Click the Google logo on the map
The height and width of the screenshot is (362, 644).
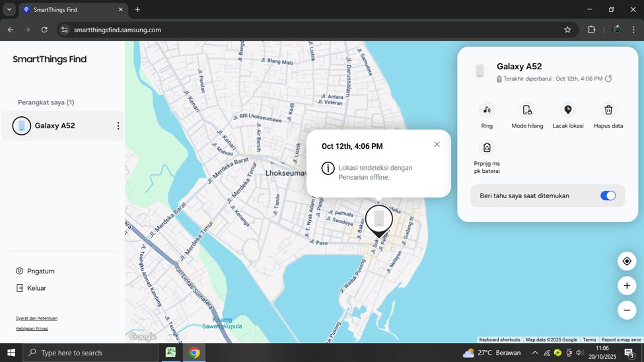[x=143, y=336]
